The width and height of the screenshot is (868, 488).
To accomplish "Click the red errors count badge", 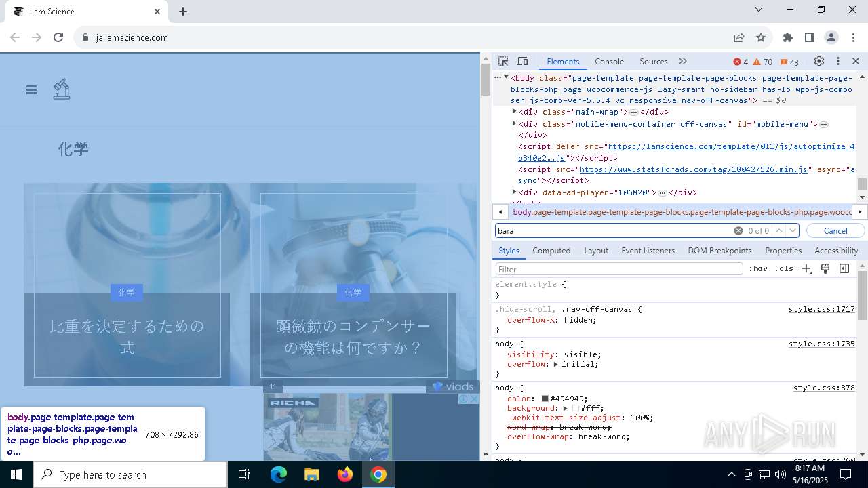I will [x=741, y=62].
